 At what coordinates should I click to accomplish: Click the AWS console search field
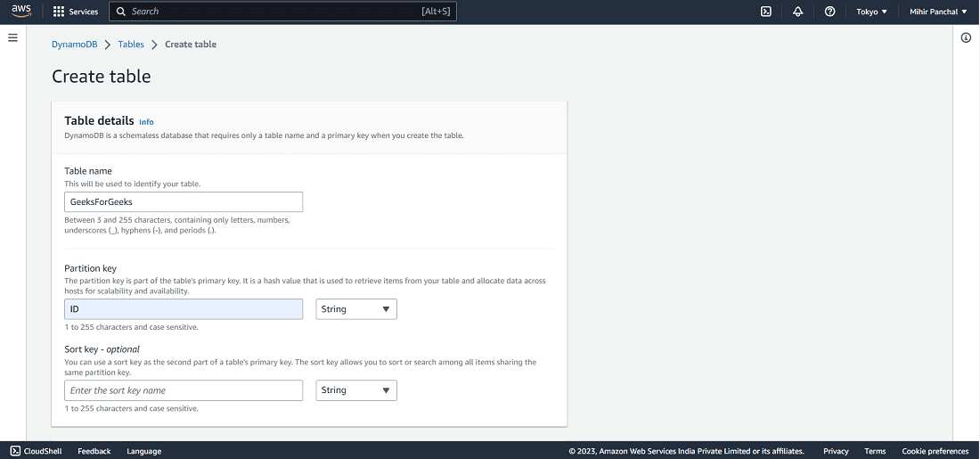pyautogui.click(x=282, y=12)
